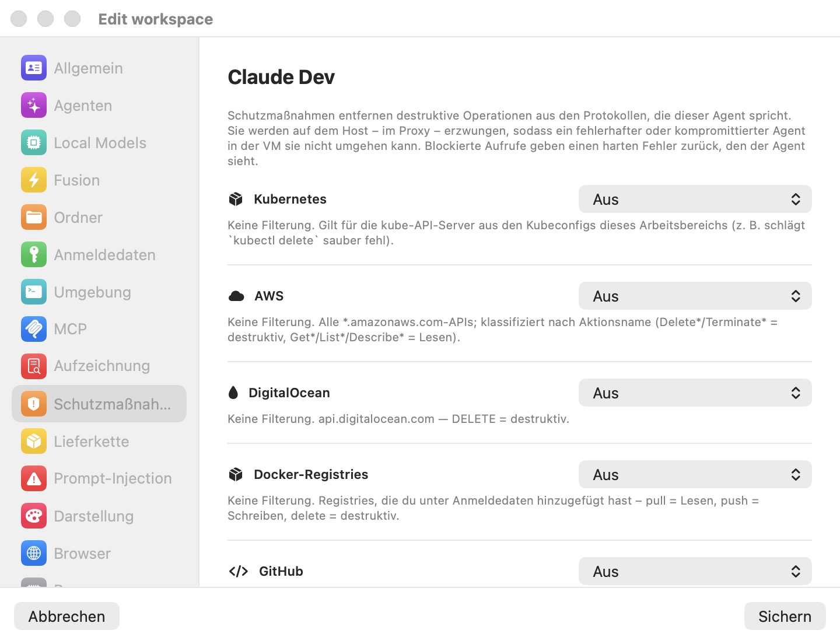This screenshot has width=840, height=644.
Task: Click the Docker-Registries label text
Action: [311, 475]
